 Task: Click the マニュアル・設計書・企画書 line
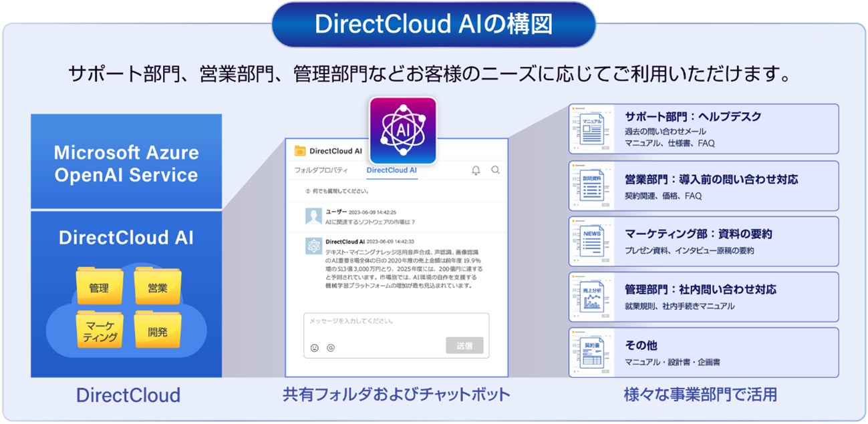pos(672,363)
